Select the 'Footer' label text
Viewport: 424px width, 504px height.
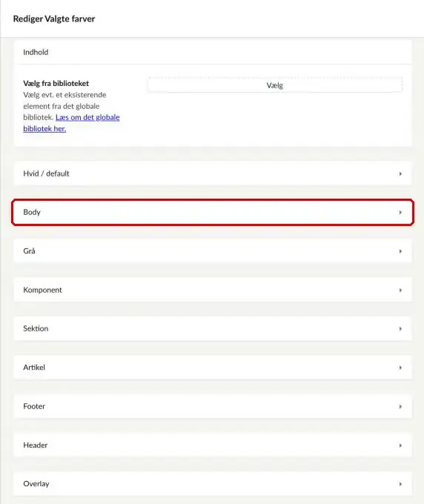coord(34,406)
